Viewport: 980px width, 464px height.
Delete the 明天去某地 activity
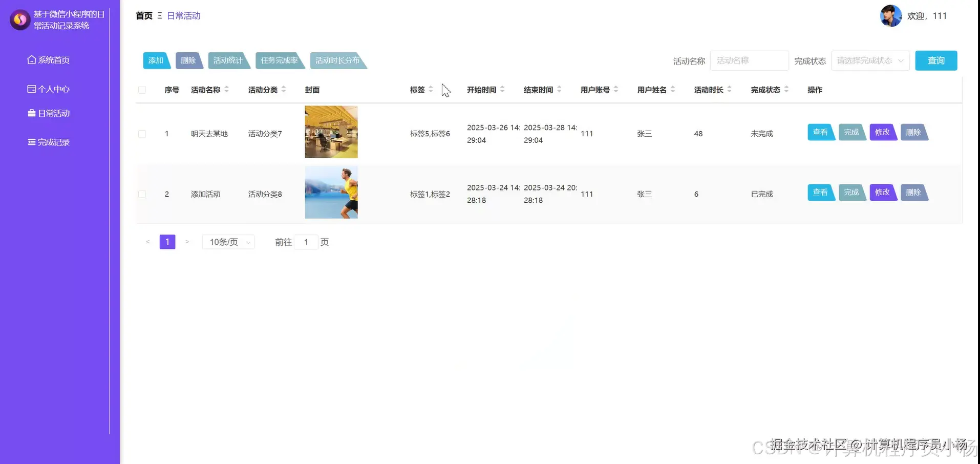click(x=914, y=132)
